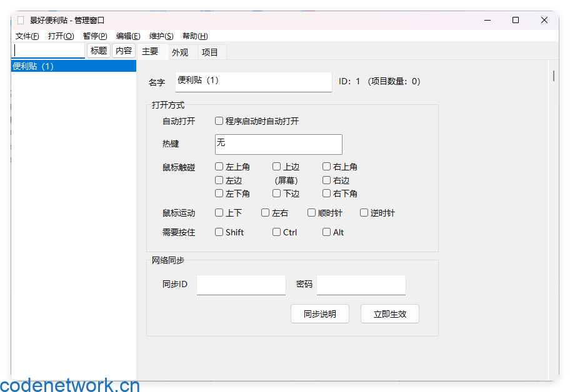
Task: Open the 帮助 menu
Action: point(194,36)
